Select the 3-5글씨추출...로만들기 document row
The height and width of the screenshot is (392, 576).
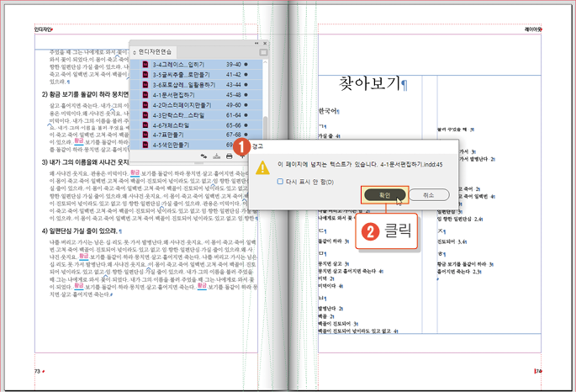196,75
